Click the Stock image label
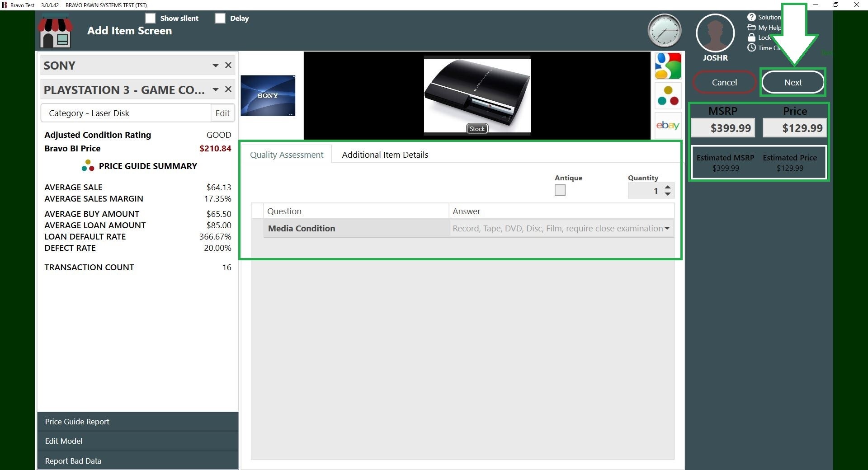The width and height of the screenshot is (868, 470). [x=477, y=129]
